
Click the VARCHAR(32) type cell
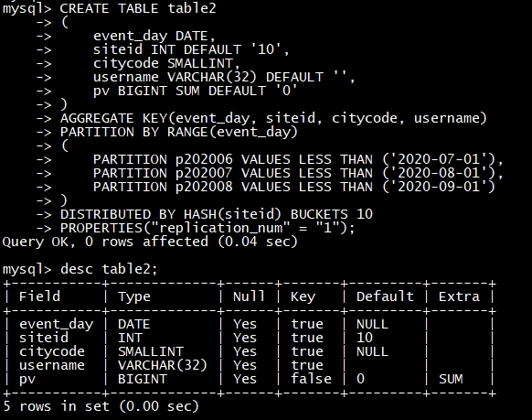[163, 365]
